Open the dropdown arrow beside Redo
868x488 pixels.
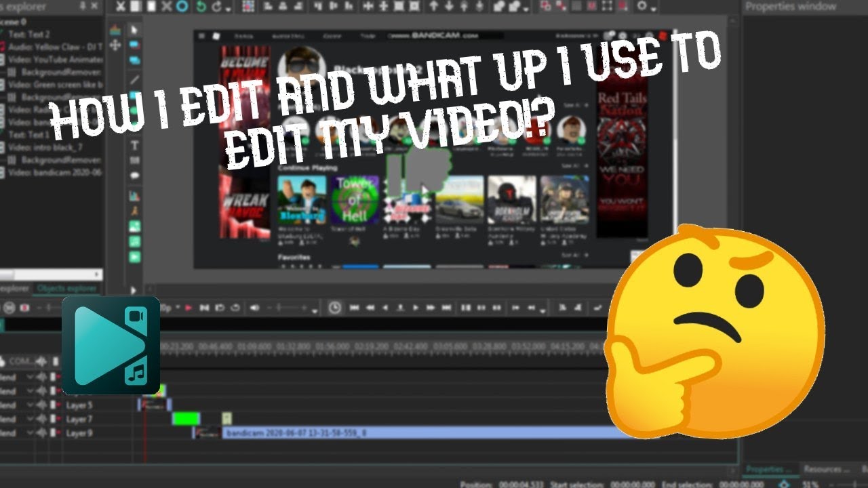pyautogui.click(x=229, y=9)
